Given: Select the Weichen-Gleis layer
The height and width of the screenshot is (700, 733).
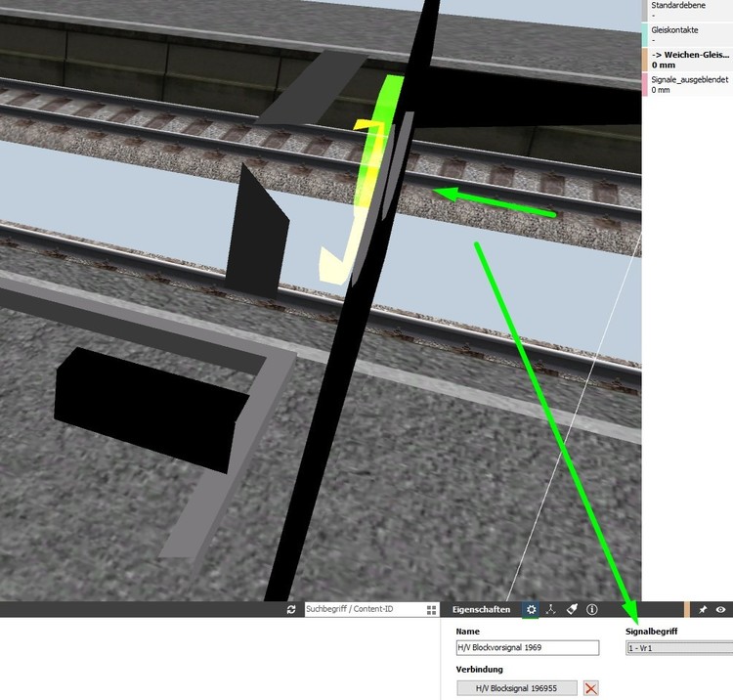Looking at the screenshot, I should point(688,60).
